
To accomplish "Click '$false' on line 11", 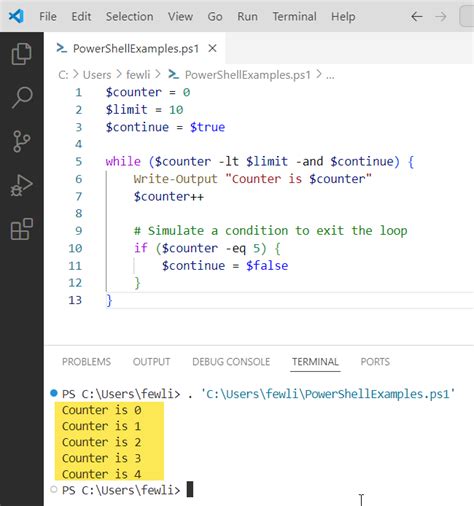I will point(267,266).
